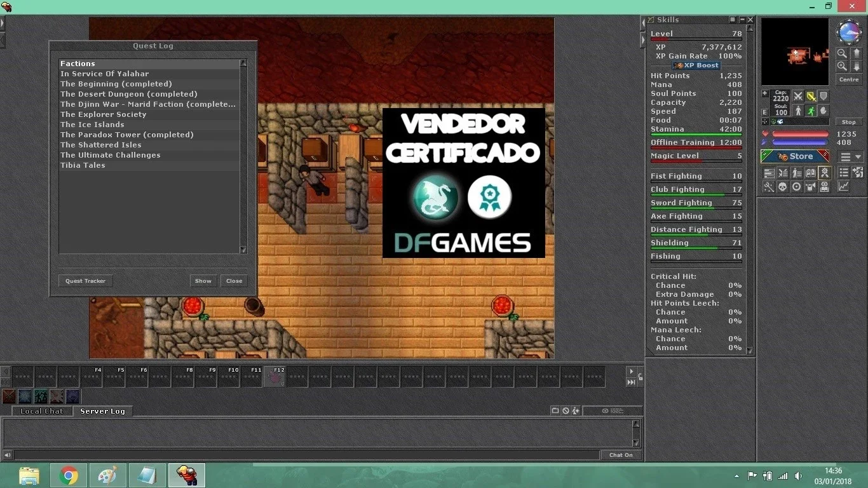Open the XP Boost store button
868x488 pixels.
(x=696, y=65)
